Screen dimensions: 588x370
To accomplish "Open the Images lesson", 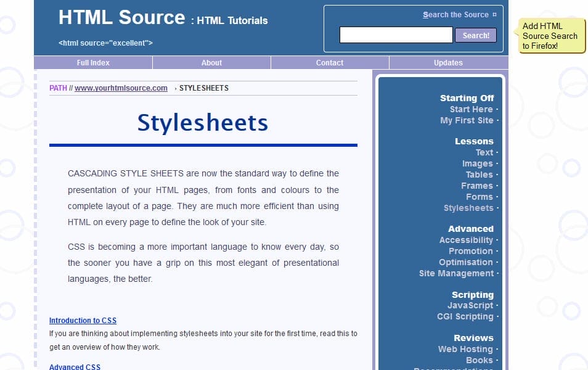I will click(x=478, y=163).
